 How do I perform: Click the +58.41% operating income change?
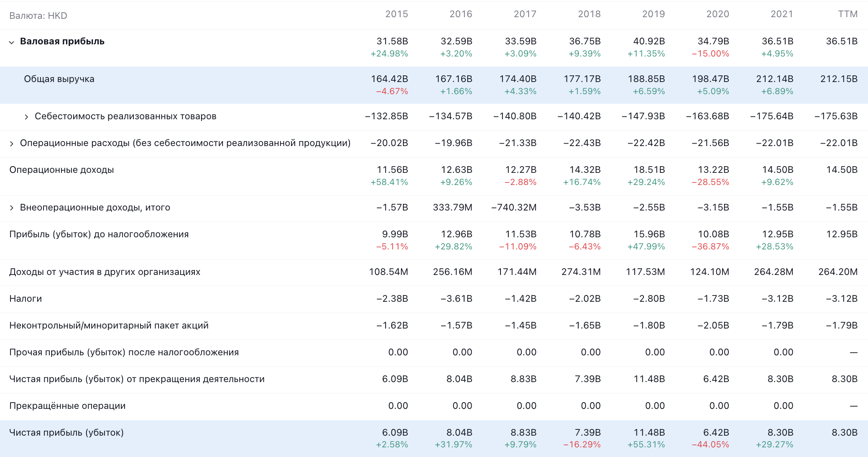pos(389,182)
